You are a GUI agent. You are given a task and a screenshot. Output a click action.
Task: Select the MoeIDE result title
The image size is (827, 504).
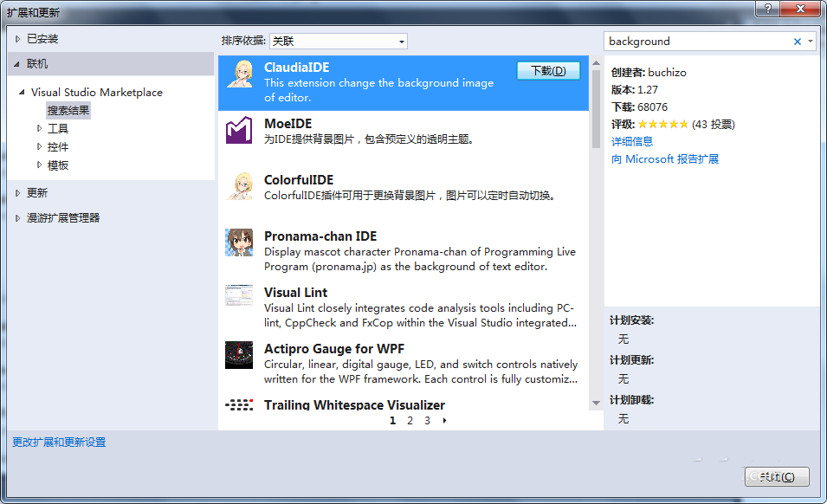pos(288,124)
